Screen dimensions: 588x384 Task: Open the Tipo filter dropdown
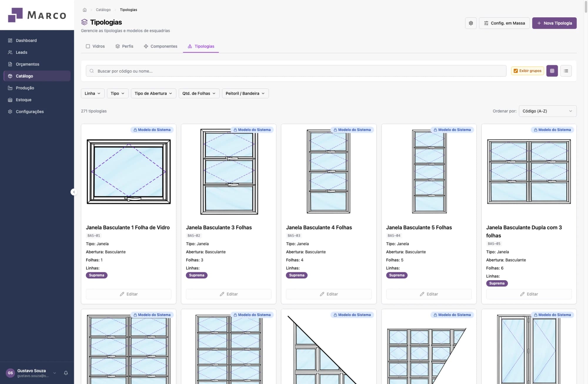pyautogui.click(x=118, y=94)
